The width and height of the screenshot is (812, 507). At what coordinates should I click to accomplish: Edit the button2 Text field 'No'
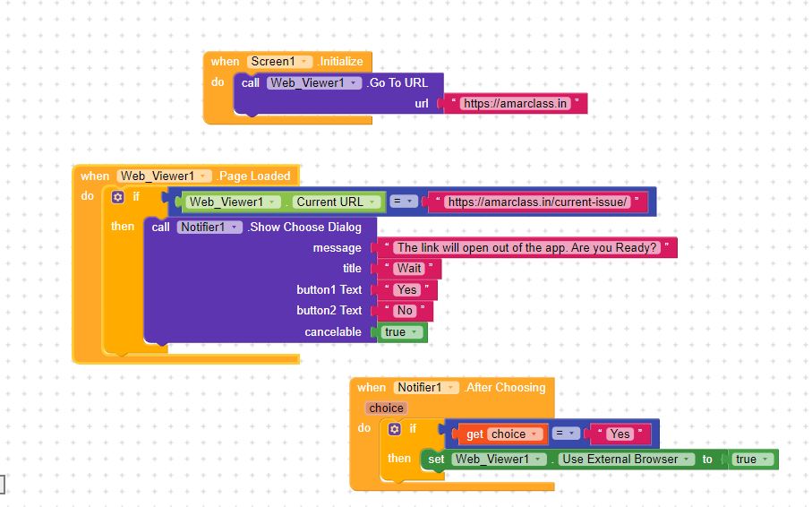coord(405,311)
